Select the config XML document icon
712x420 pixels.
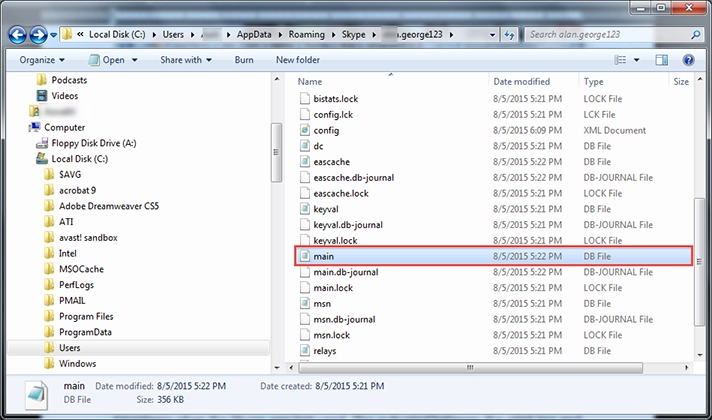305,130
